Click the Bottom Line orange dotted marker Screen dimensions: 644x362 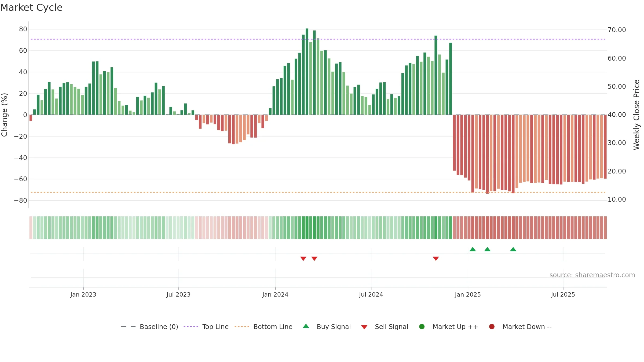click(x=242, y=327)
